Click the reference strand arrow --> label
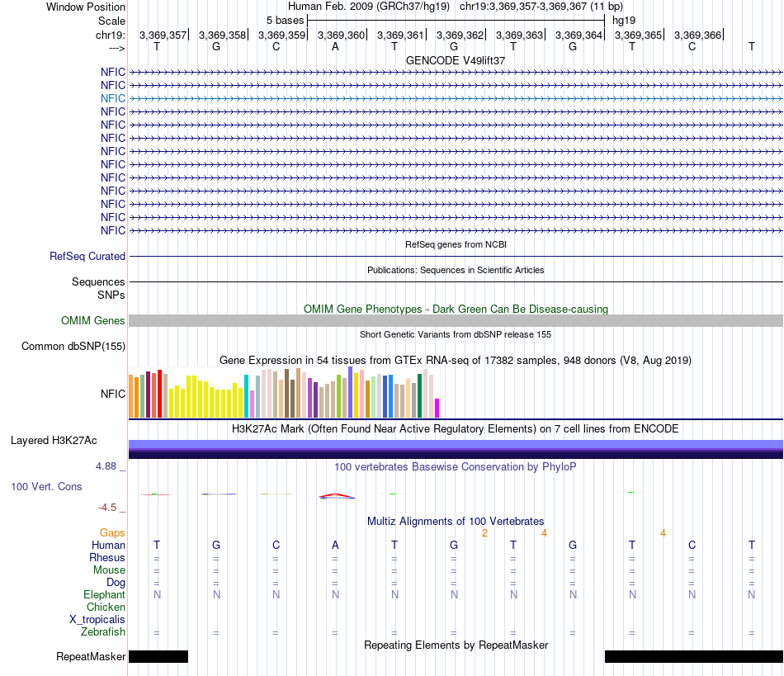Image resolution: width=784 pixels, height=676 pixels. [x=116, y=48]
